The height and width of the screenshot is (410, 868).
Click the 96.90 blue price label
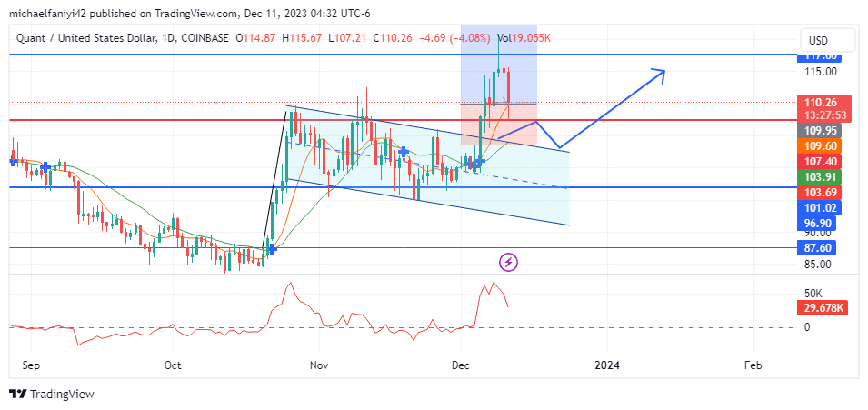[x=816, y=224]
